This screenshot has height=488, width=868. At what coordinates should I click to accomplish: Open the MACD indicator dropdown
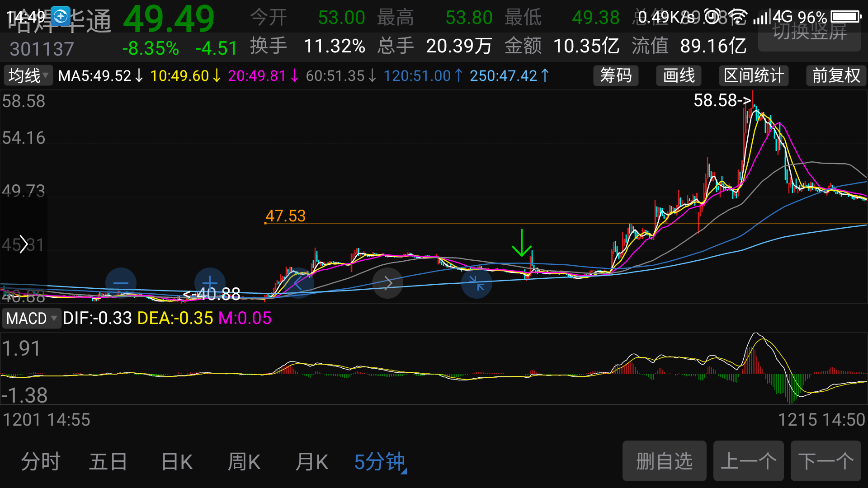31,318
